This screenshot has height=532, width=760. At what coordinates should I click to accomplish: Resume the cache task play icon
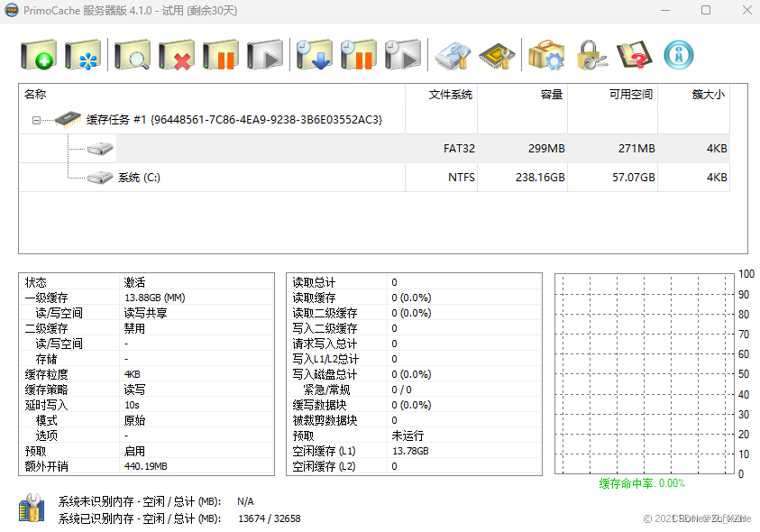tap(265, 55)
